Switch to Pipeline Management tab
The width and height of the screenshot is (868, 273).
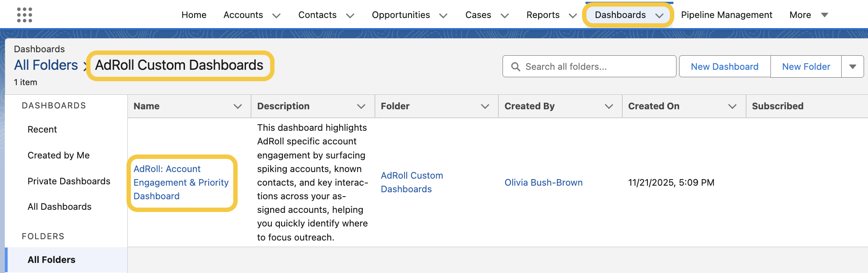(x=727, y=15)
